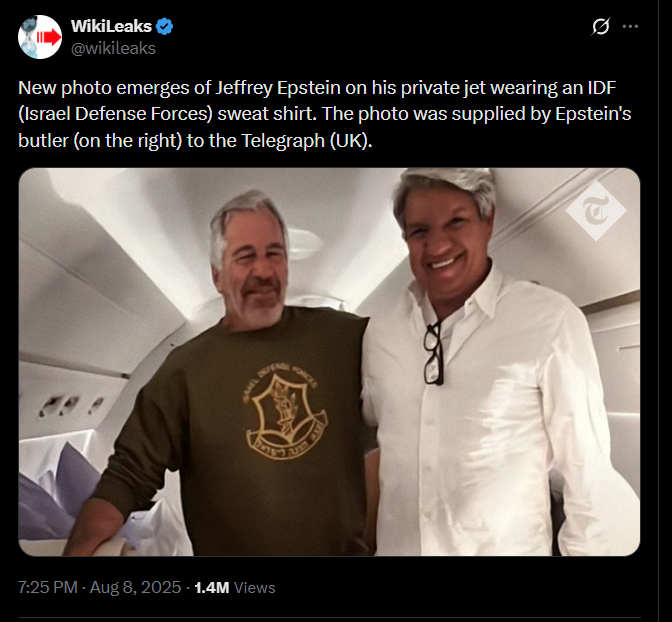This screenshot has height=622, width=672.
Task: Click the blue verified checkmark badge
Action: 164,27
